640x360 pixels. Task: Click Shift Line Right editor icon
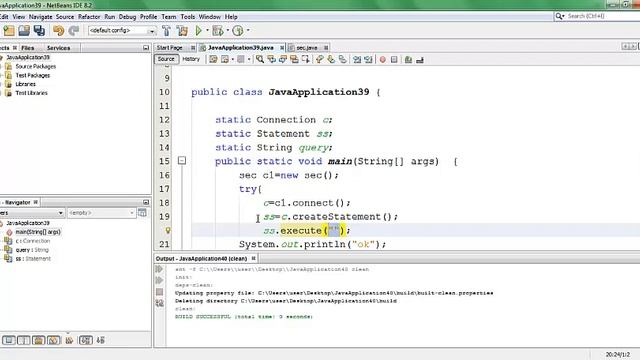pyautogui.click(x=369, y=60)
